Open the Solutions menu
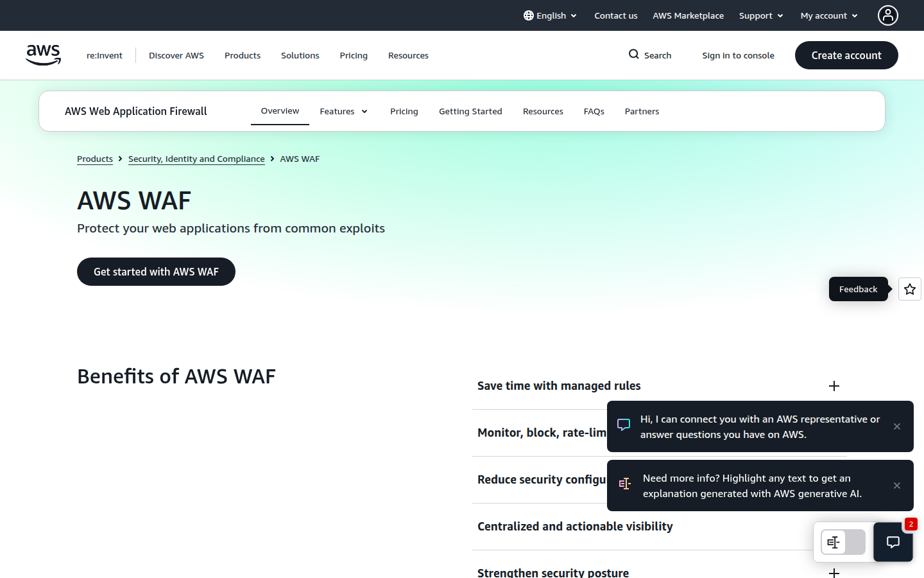This screenshot has height=578, width=924. [x=300, y=55]
